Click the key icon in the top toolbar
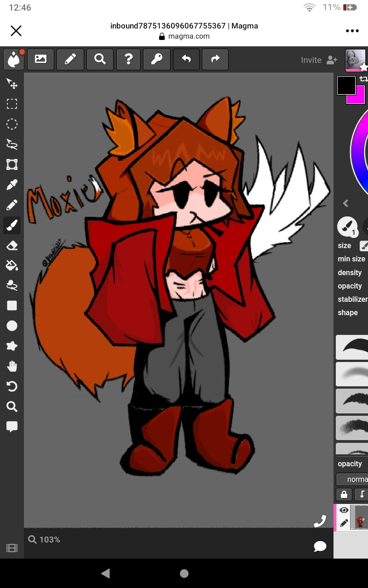 pos(157,59)
